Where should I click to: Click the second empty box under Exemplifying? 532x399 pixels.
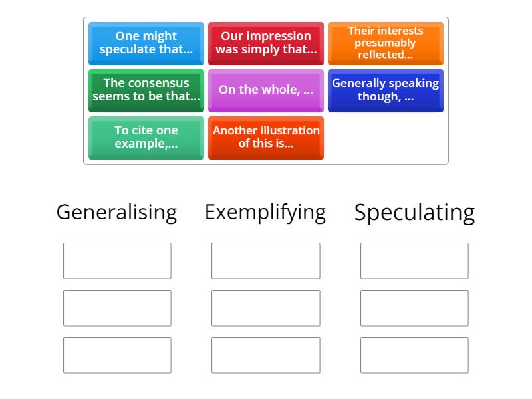click(266, 308)
